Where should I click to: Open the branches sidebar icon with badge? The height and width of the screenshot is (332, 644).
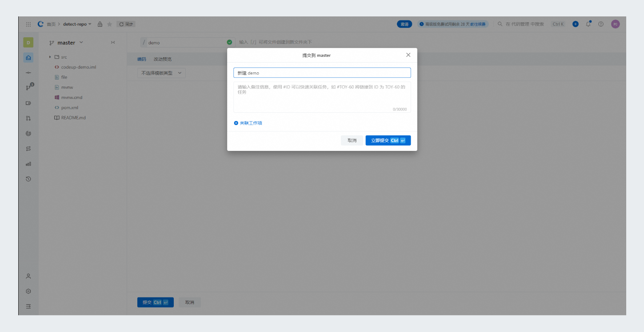[29, 87]
